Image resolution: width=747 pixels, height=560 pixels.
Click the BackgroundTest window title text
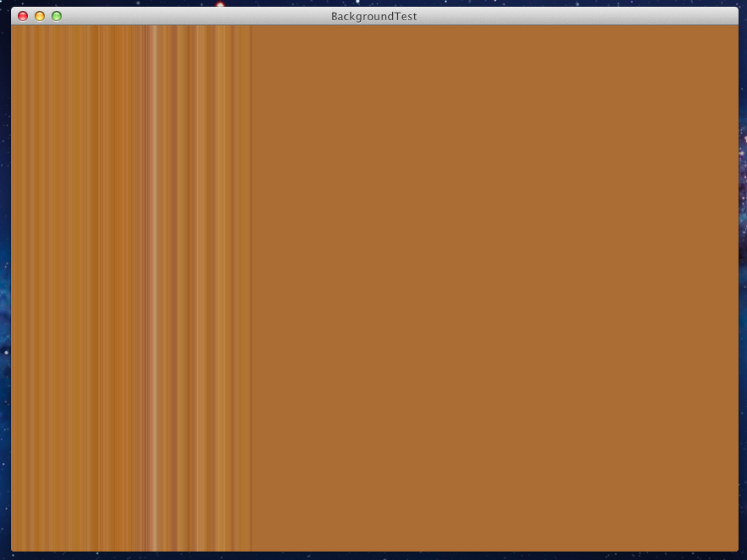point(373,16)
